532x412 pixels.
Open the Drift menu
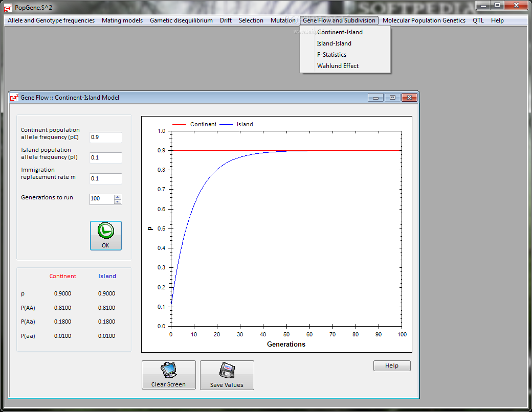(x=226, y=20)
